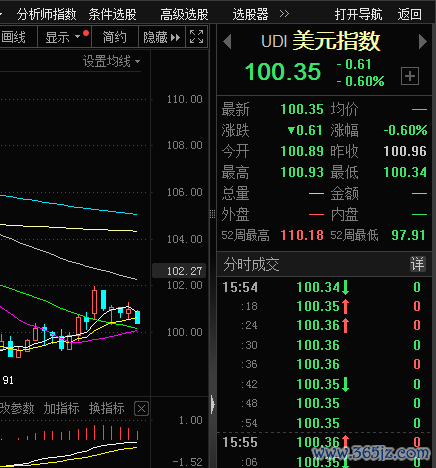Go to next instrument with right arrow

(x=423, y=42)
